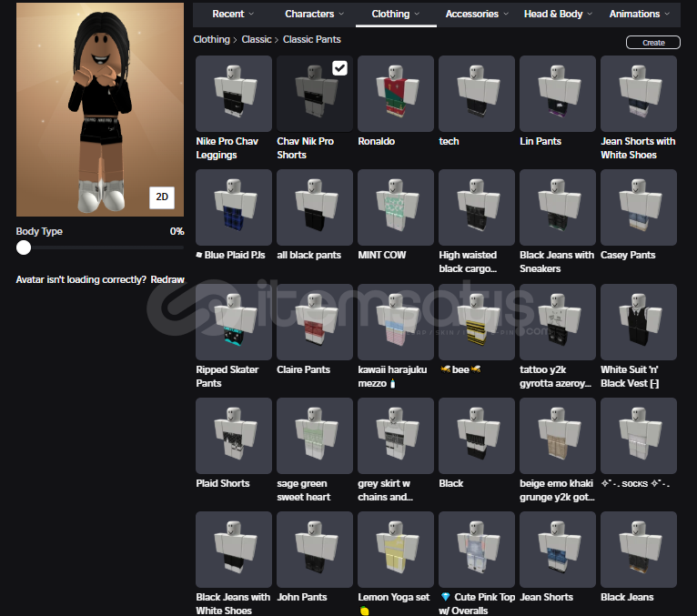The height and width of the screenshot is (616, 697).
Task: Pick the MINT COW pants thumbnail
Action: [x=396, y=207]
